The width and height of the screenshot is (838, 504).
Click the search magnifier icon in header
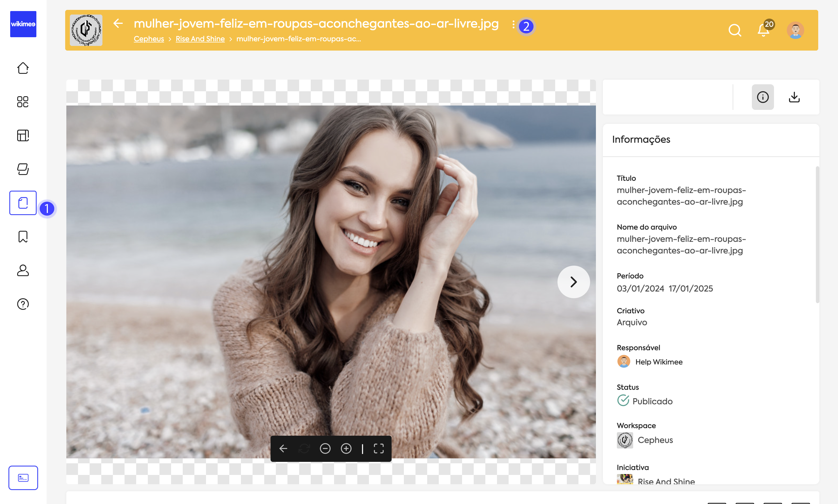click(735, 30)
